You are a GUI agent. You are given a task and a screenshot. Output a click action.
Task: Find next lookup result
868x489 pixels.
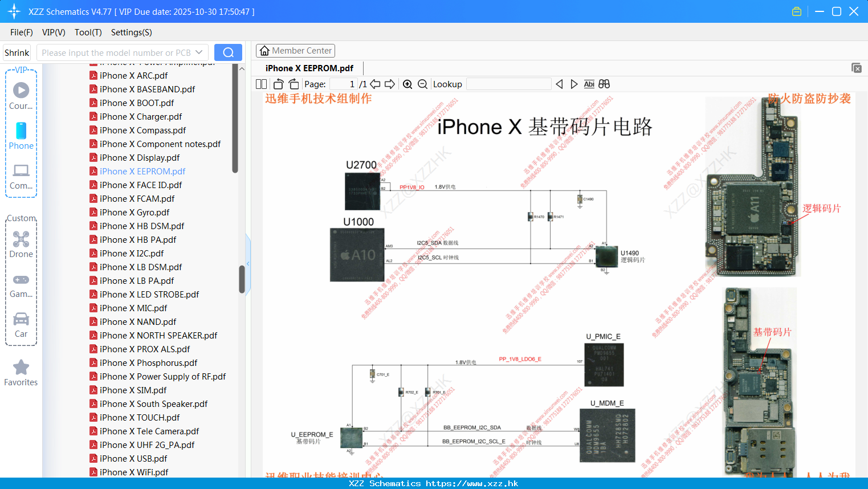[574, 84]
